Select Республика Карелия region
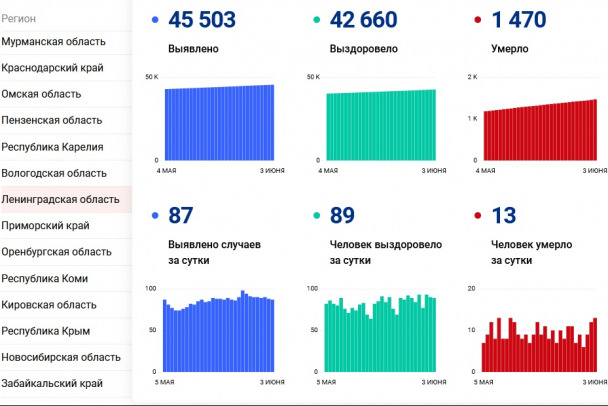 [52, 147]
